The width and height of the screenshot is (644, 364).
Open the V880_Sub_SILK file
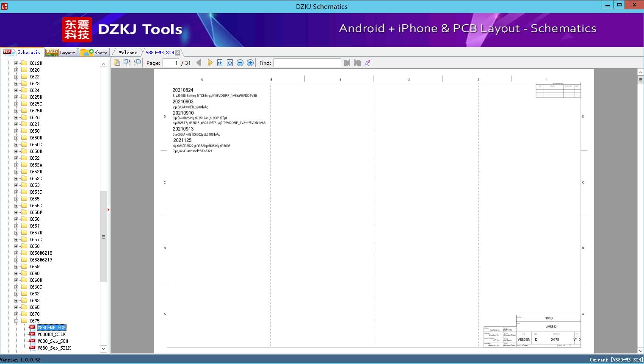[x=54, y=348]
